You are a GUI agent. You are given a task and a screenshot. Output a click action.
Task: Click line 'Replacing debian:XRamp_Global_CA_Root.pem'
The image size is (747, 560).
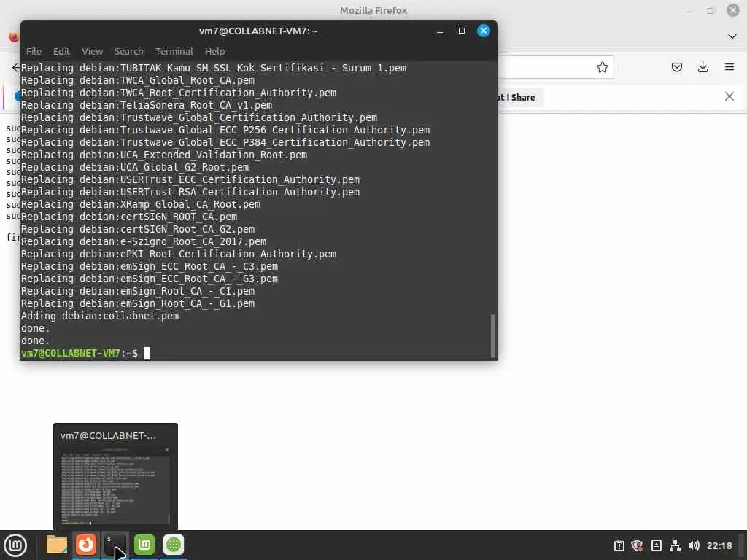pyautogui.click(x=141, y=205)
